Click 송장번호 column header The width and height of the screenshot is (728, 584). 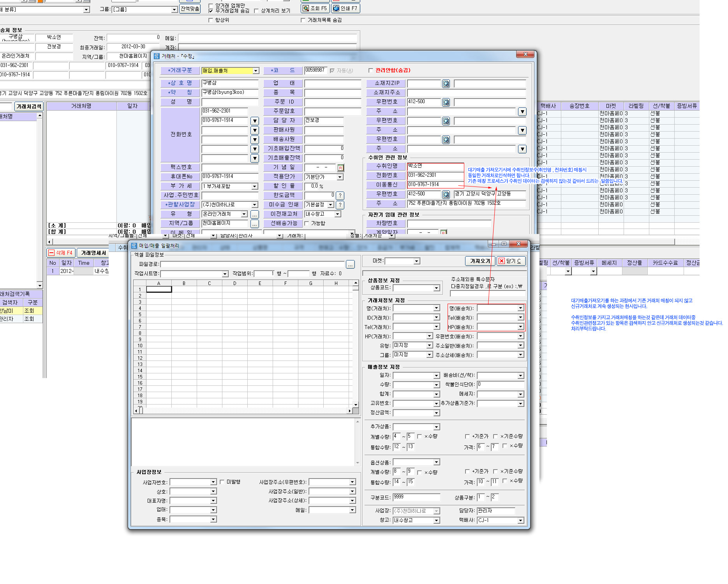580,106
